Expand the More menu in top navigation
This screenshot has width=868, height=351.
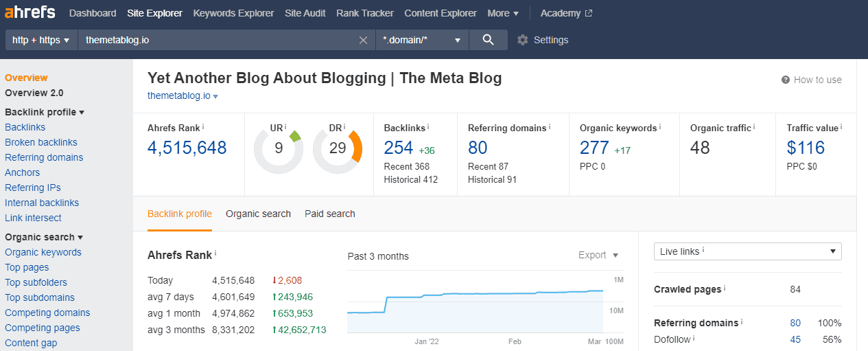coord(502,13)
